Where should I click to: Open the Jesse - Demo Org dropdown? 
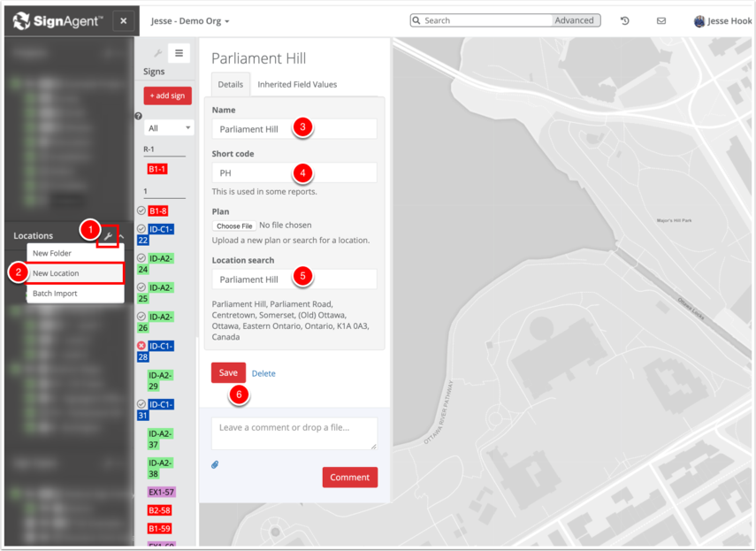190,20
